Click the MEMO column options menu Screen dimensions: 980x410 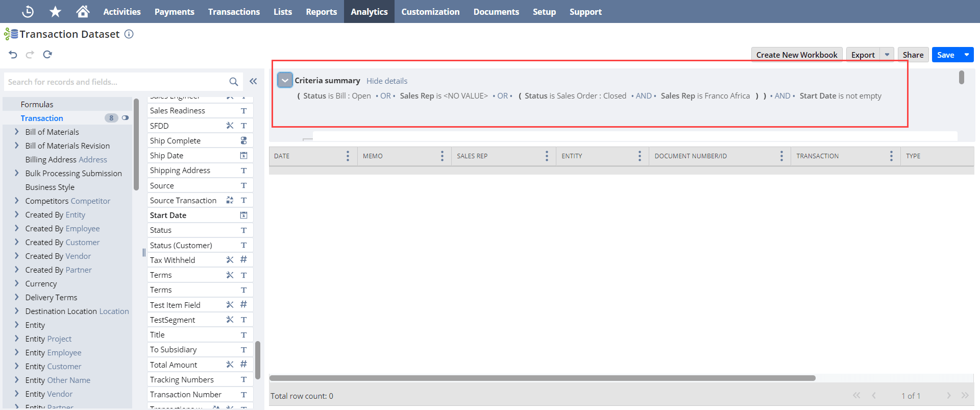click(442, 156)
